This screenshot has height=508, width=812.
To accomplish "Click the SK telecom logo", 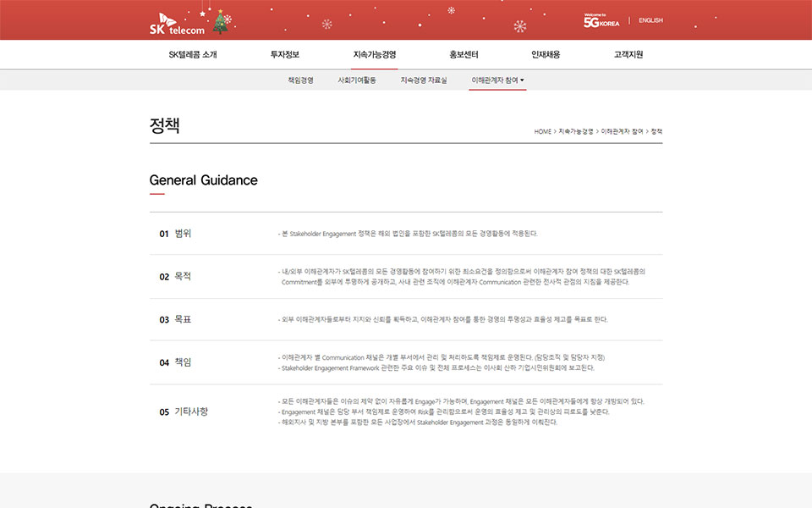I will pyautogui.click(x=177, y=23).
